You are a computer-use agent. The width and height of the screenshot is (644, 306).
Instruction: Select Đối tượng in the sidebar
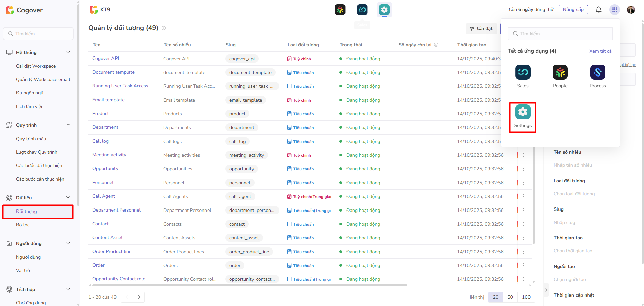(27, 212)
